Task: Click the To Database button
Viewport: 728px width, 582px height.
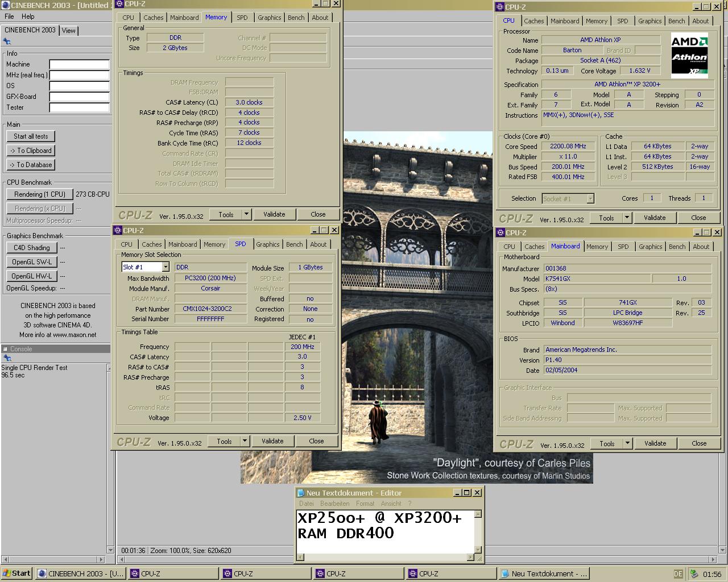Action: coord(31,165)
